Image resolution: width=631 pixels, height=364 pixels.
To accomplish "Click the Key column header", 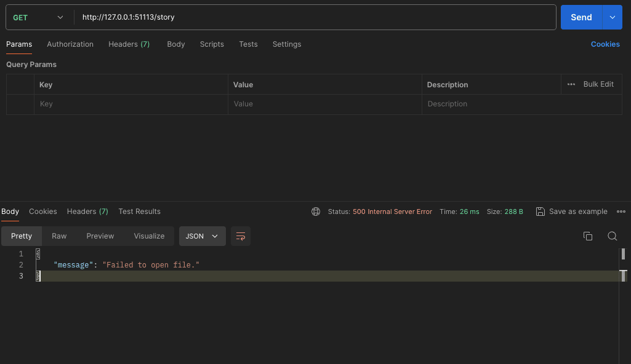I will tap(46, 85).
